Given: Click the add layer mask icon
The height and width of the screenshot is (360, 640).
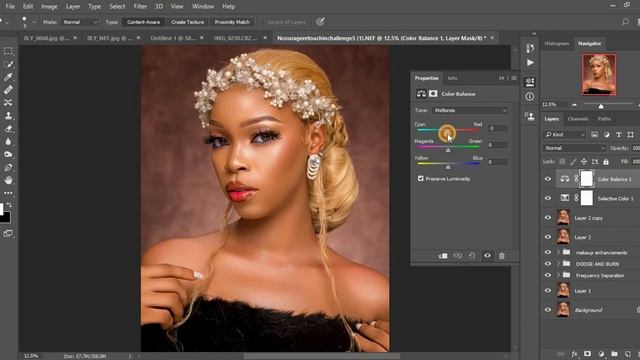Looking at the screenshot, I should pyautogui.click(x=587, y=354).
